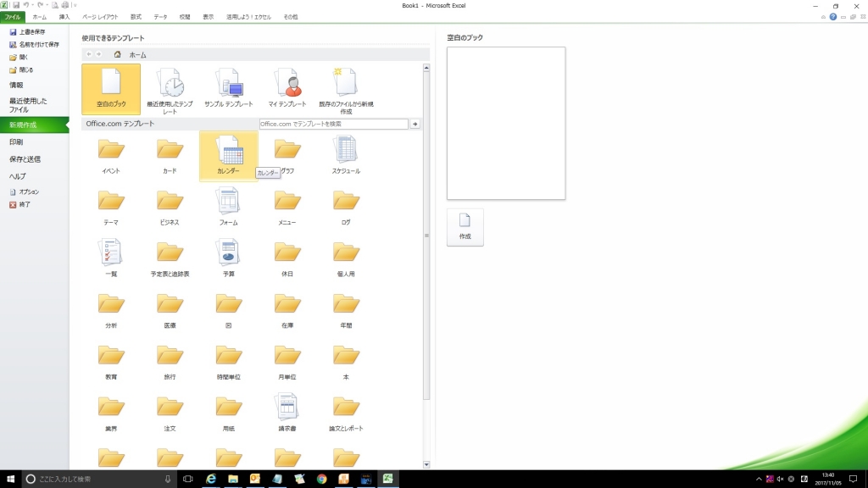Open the 時間単位 template folder

(x=229, y=363)
